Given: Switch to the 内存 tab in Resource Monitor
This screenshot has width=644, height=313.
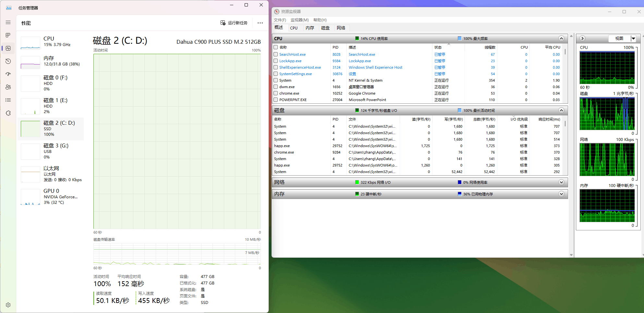Looking at the screenshot, I should coord(310,28).
